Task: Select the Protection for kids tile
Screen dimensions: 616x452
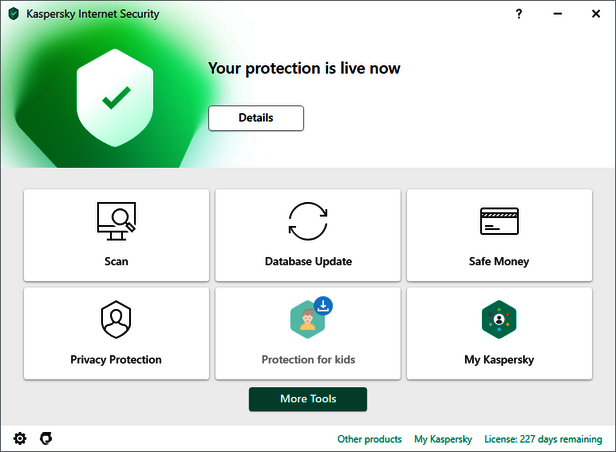Action: (308, 333)
